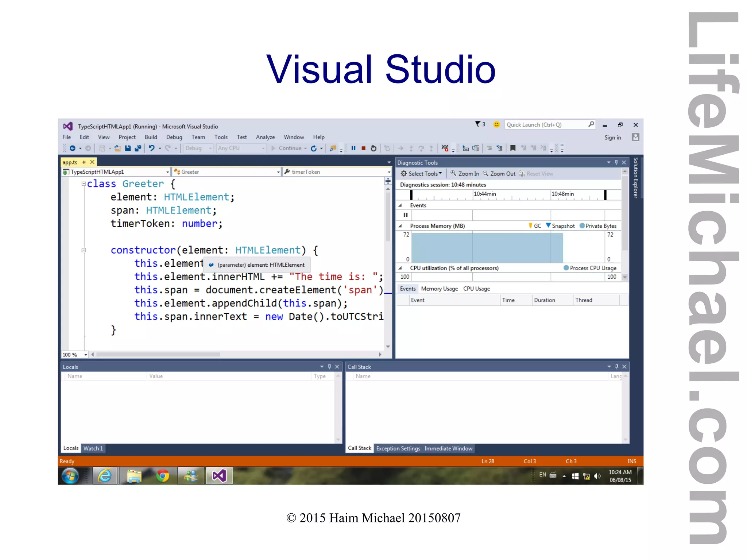Click the Chrome icon in the taskbar

pos(163,476)
